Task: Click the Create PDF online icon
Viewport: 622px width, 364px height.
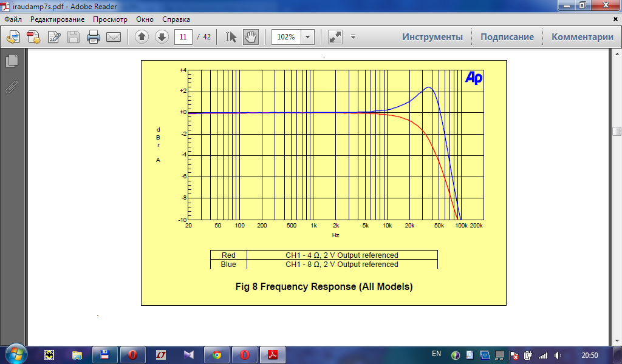Action: click(x=34, y=37)
